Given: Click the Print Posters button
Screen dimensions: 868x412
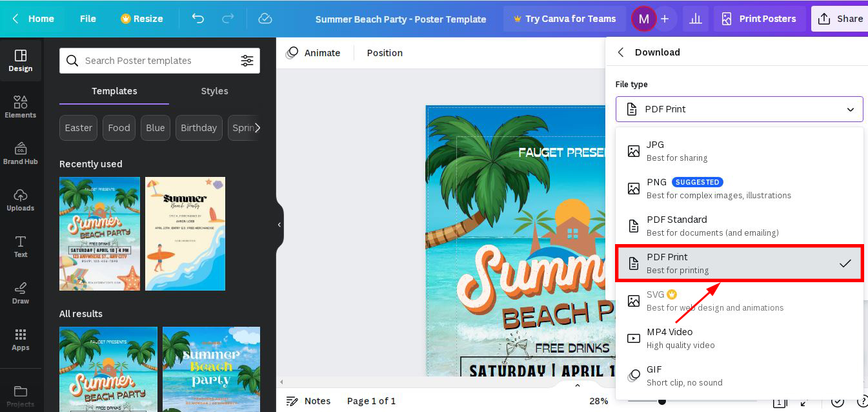Looking at the screenshot, I should [x=759, y=19].
